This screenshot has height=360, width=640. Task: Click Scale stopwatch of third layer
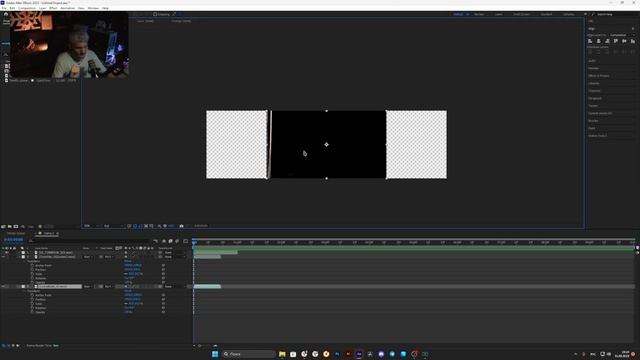[32, 304]
